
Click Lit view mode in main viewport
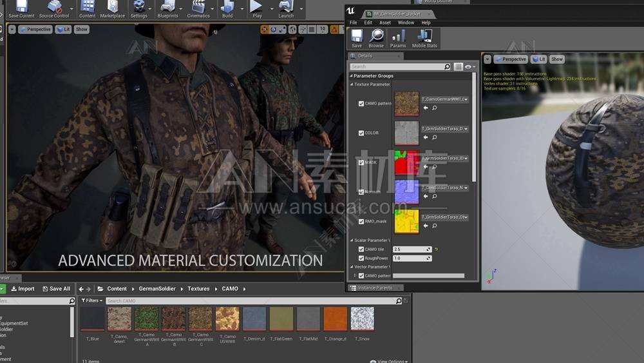63,29
